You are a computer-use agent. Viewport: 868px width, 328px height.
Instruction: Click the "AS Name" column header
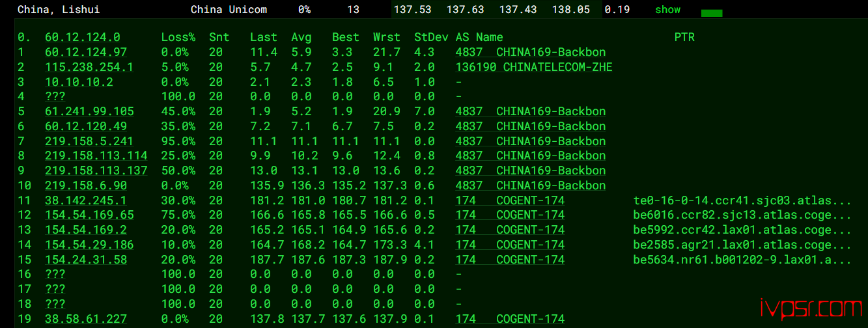click(x=479, y=37)
